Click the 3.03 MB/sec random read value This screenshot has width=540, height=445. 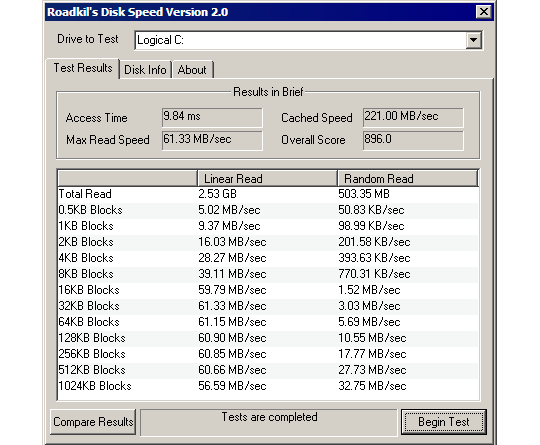tap(369, 306)
